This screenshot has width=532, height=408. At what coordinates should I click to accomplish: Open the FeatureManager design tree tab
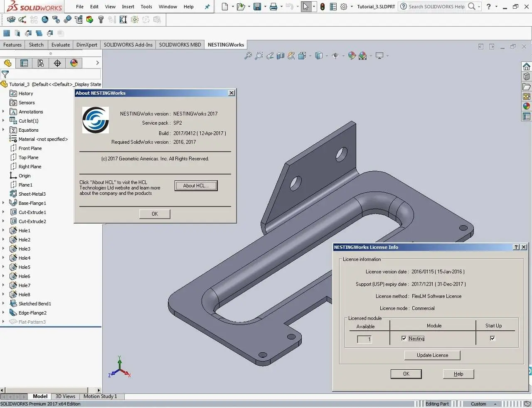(x=7, y=63)
